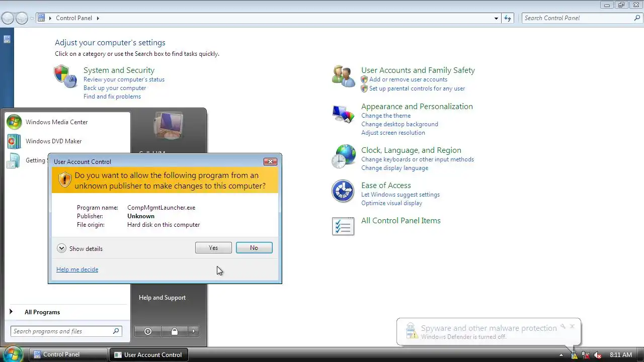Open the System and Security shield icon

[65, 76]
